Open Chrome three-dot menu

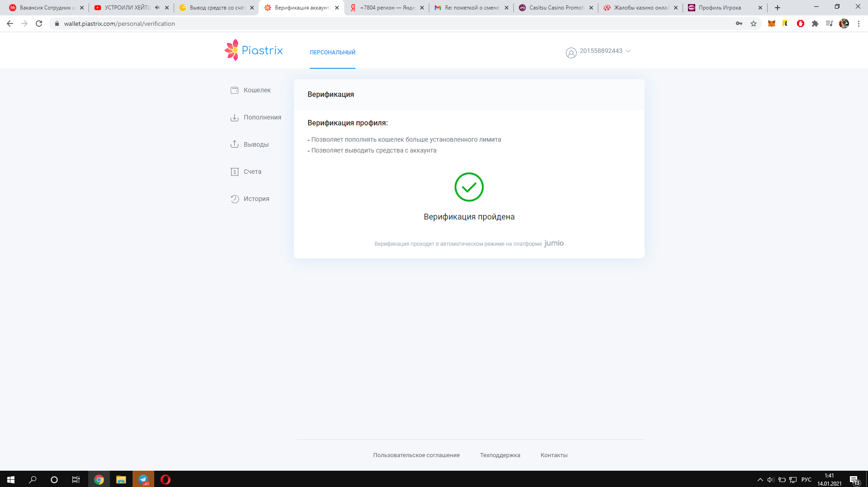click(859, 24)
